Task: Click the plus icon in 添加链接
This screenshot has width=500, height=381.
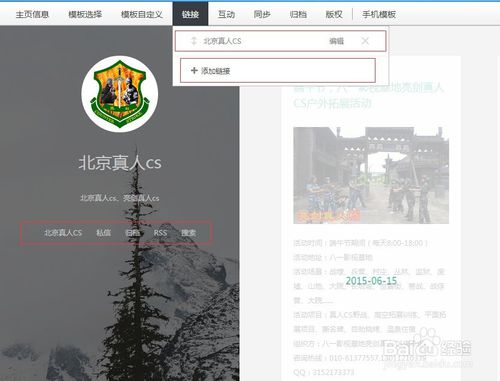Action: (x=194, y=70)
